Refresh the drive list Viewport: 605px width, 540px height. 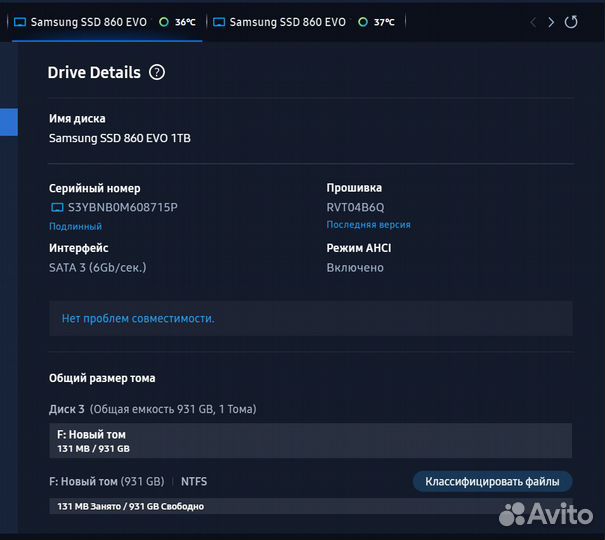[571, 22]
